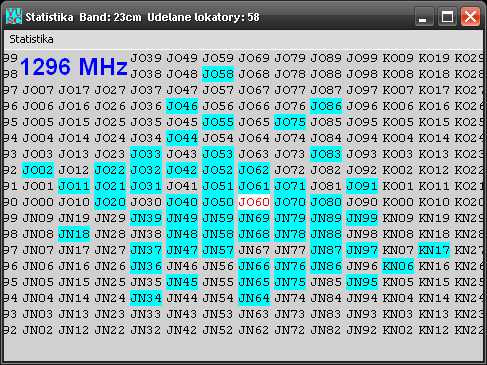Select highlighted locator JO83
Screen dimensions: 487x365
(326, 154)
